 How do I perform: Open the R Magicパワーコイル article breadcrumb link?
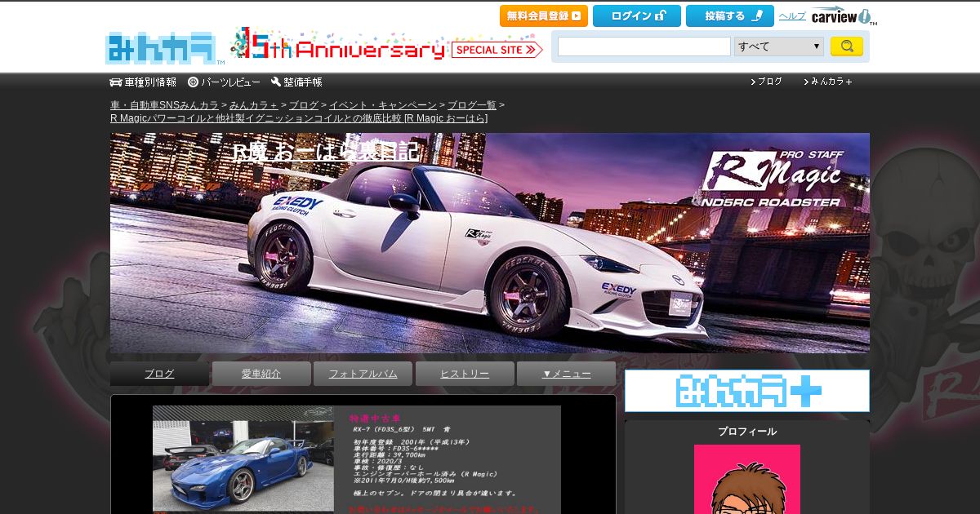299,118
